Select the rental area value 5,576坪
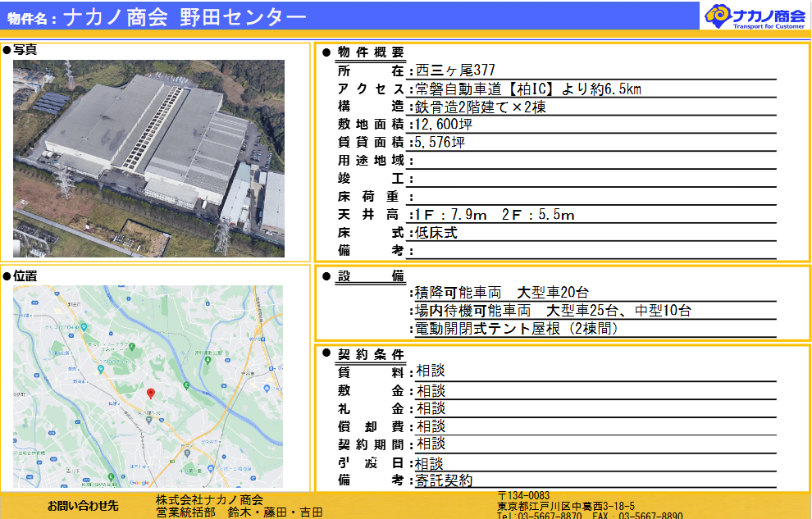The width and height of the screenshot is (812, 519). [440, 142]
